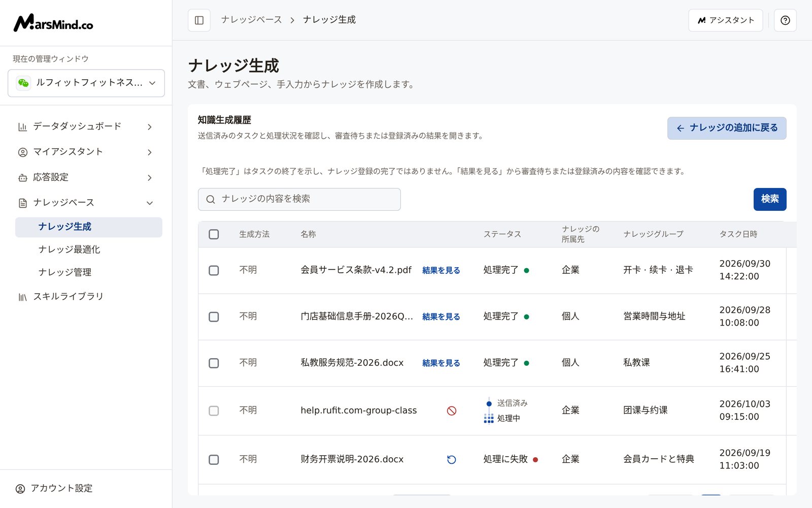The height and width of the screenshot is (508, 812).
Task: Collapse ナレッジベース chevron
Action: [150, 203]
